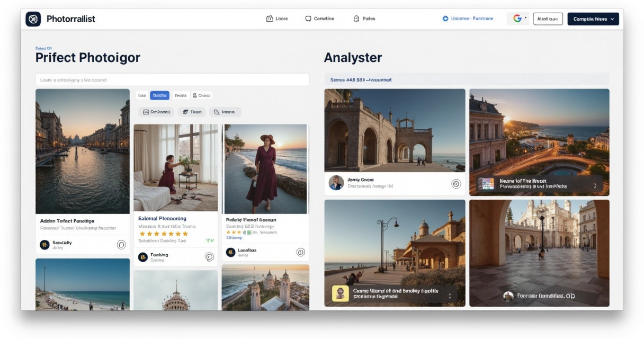The image size is (644, 339).
Task: Open the seaside promenade lamppost photo
Action: [x=395, y=253]
